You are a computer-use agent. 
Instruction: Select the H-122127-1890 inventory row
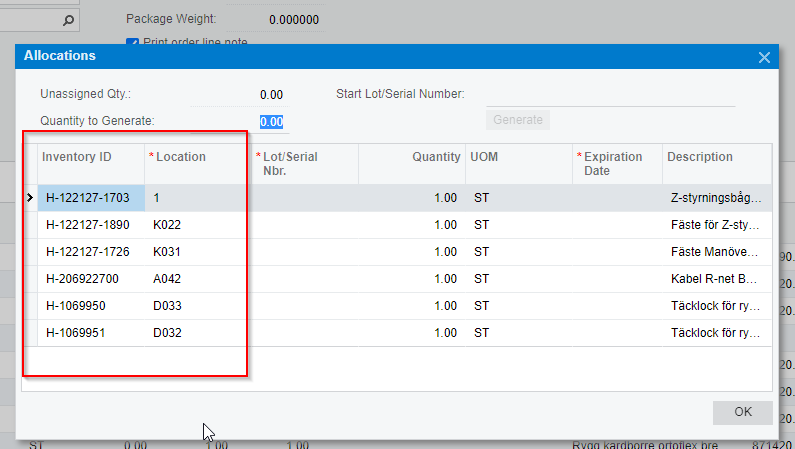click(88, 225)
